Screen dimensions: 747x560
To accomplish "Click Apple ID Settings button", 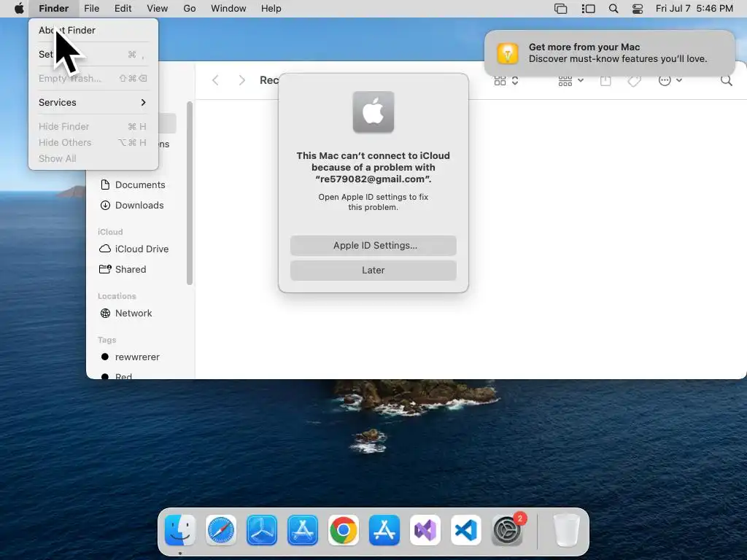I will [x=373, y=245].
